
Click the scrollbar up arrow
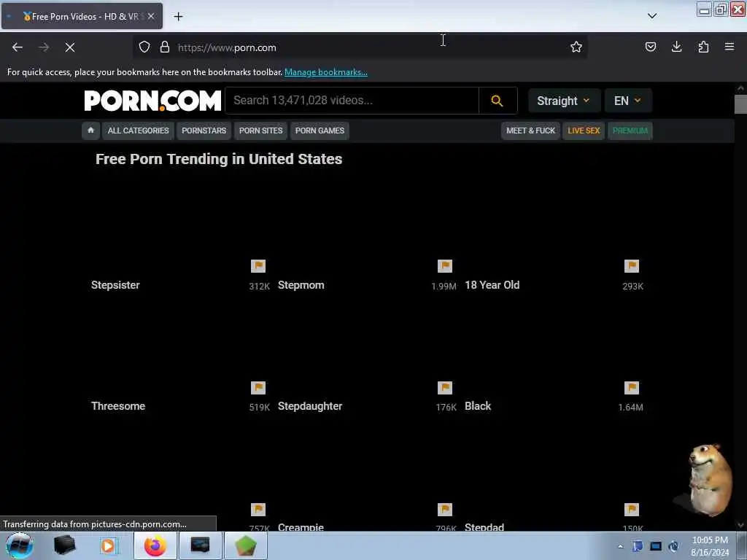pos(740,88)
